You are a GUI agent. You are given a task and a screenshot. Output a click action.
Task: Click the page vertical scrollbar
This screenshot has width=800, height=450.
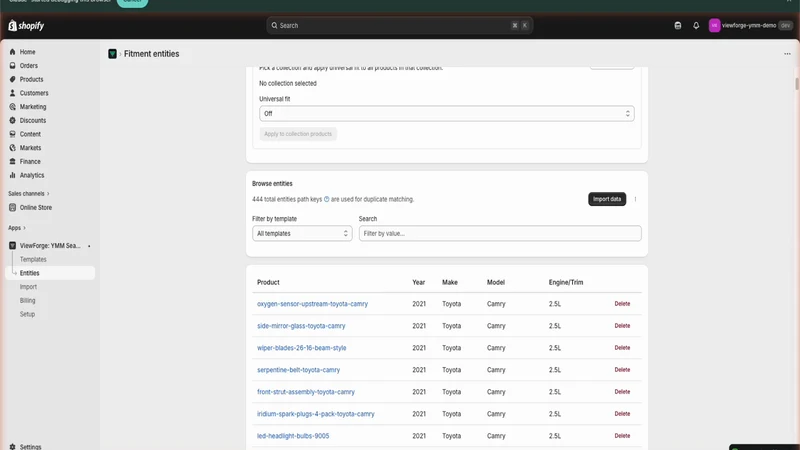point(796,84)
